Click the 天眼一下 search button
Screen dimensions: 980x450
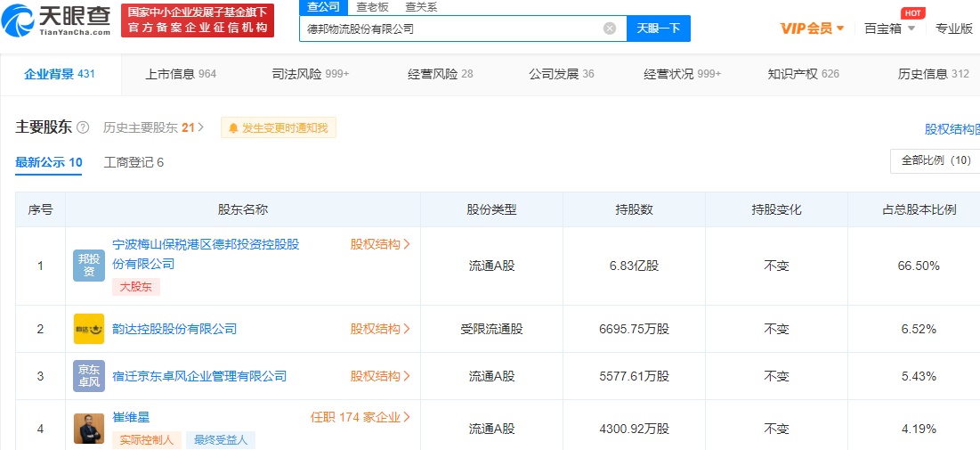tap(658, 29)
